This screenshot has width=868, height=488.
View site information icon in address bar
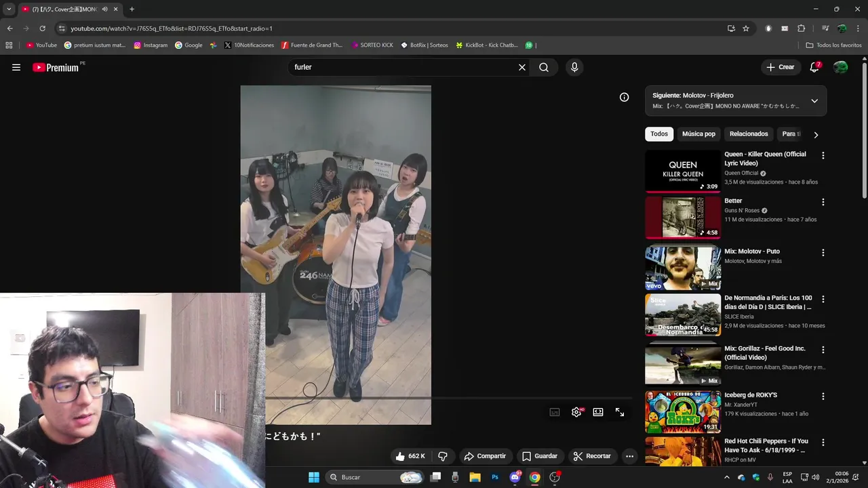[x=62, y=28]
